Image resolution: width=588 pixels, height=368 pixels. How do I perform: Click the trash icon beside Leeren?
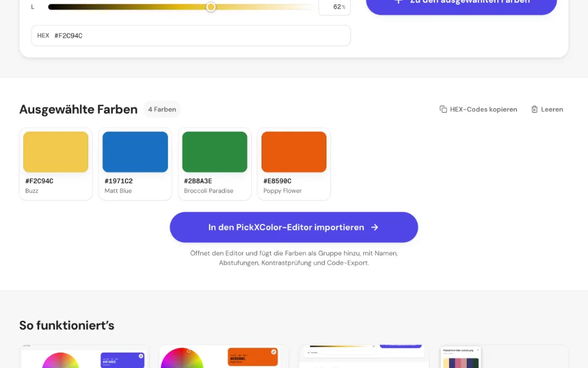(x=534, y=109)
